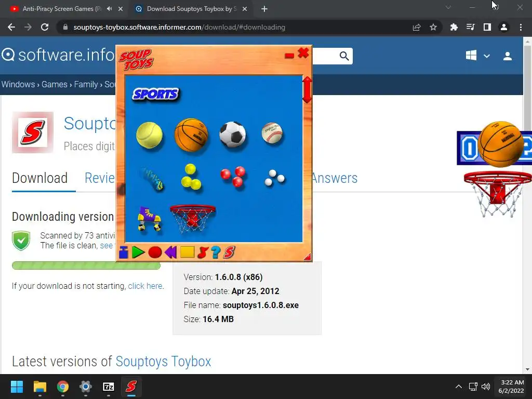Image resolution: width=532 pixels, height=399 pixels.
Task: Click the green play arrow in toybox
Action: pyautogui.click(x=138, y=252)
